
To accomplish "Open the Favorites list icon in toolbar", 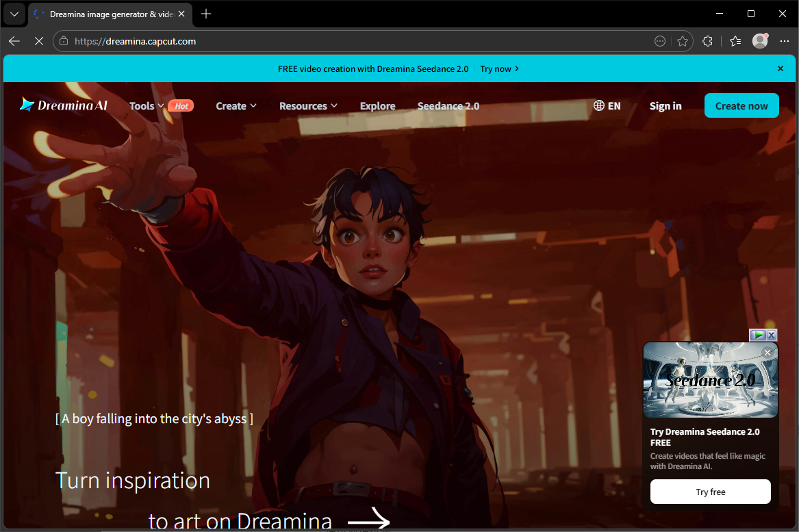I will [x=735, y=41].
